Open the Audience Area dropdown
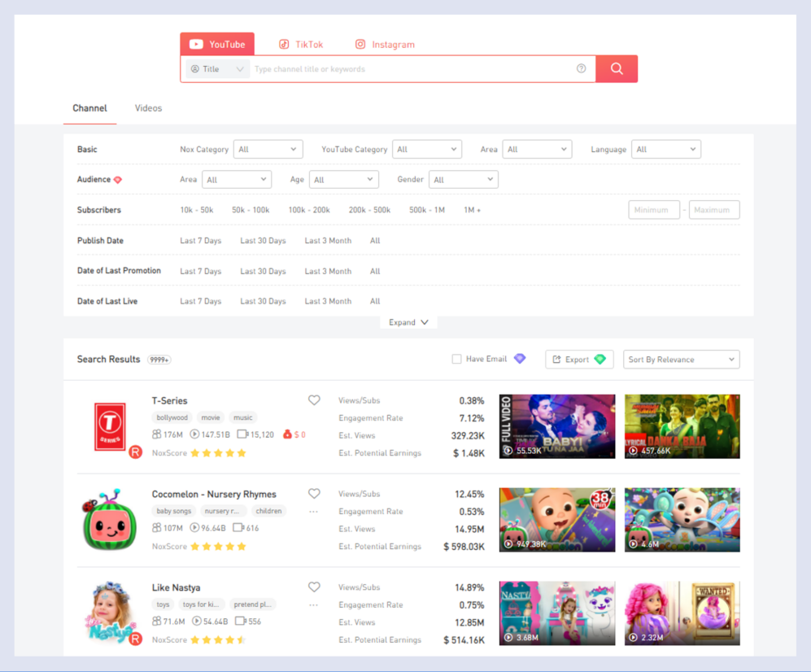Image resolution: width=811 pixels, height=672 pixels. coord(237,180)
